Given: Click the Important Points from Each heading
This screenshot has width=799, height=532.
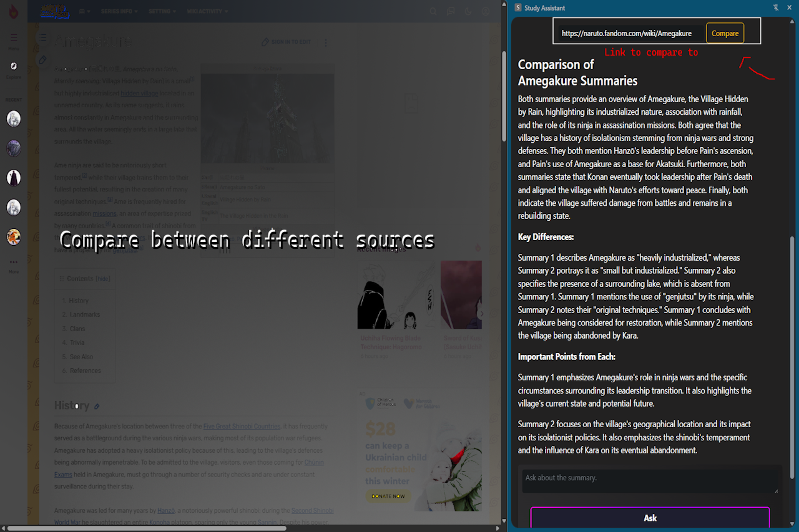Looking at the screenshot, I should (567, 357).
